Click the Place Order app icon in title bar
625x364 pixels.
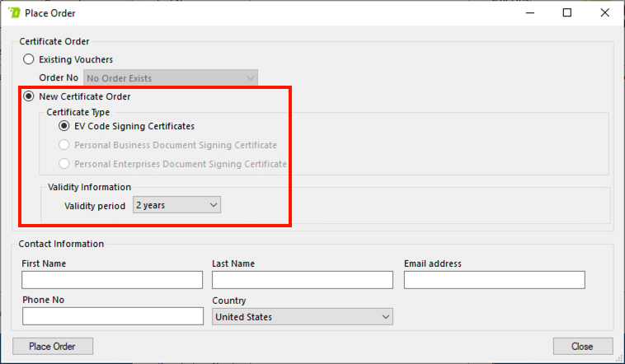point(13,13)
